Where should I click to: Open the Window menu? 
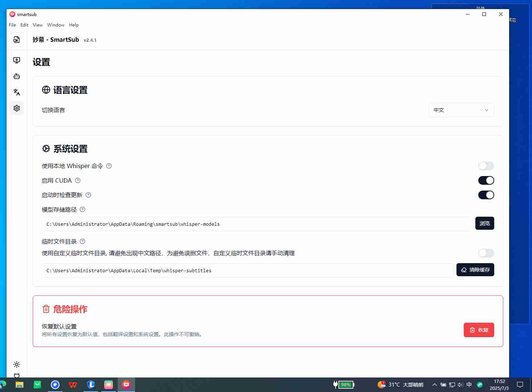[x=56, y=25]
